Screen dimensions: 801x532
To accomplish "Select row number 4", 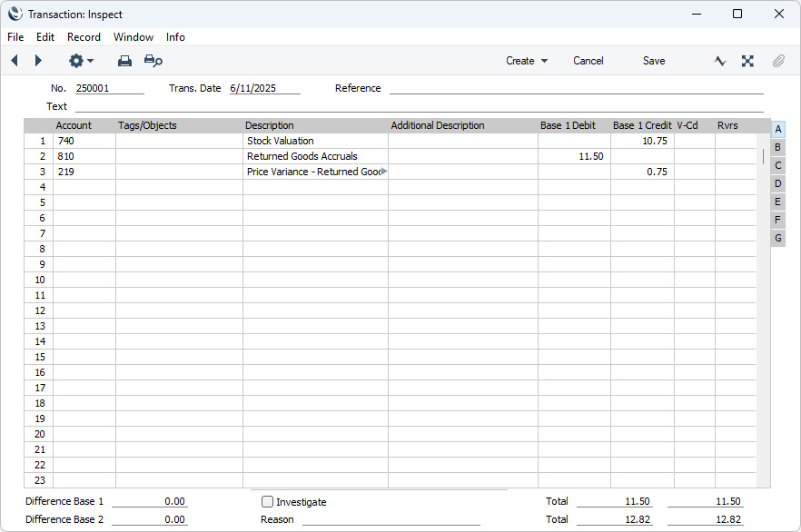I will tap(43, 187).
